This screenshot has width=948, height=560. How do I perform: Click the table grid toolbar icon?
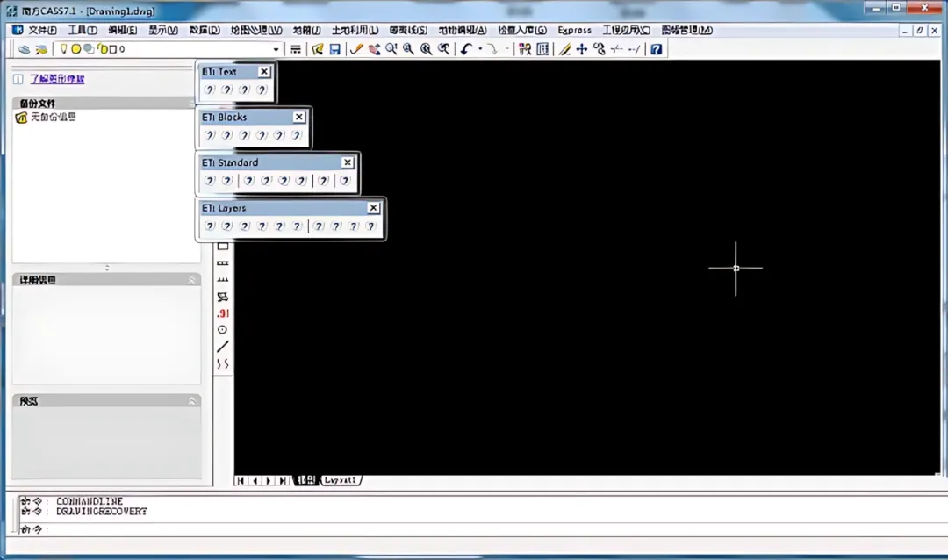[543, 49]
